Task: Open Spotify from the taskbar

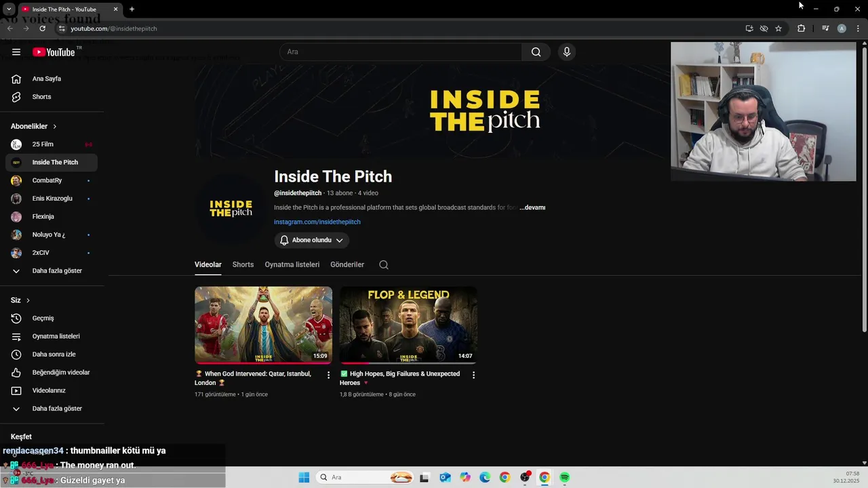Action: pos(564,477)
